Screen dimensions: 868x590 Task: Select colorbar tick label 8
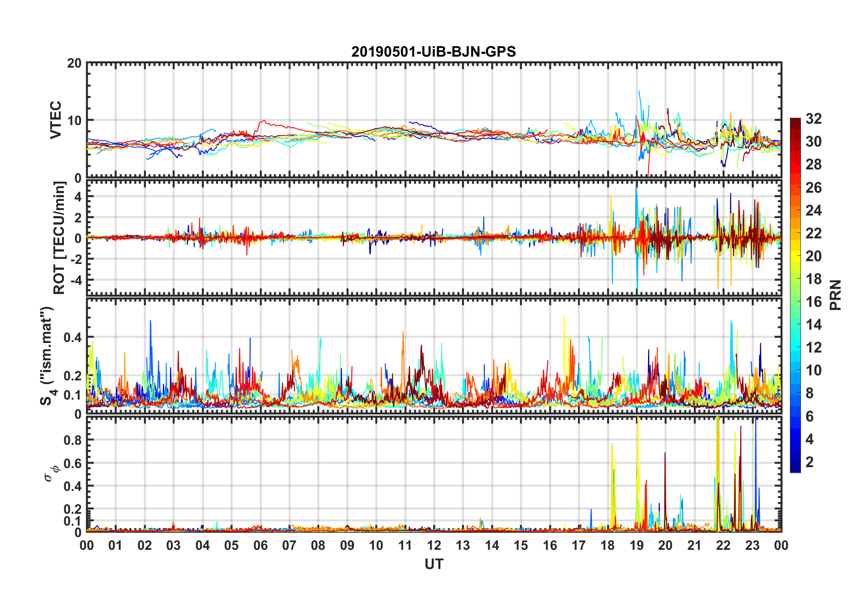coord(810,393)
